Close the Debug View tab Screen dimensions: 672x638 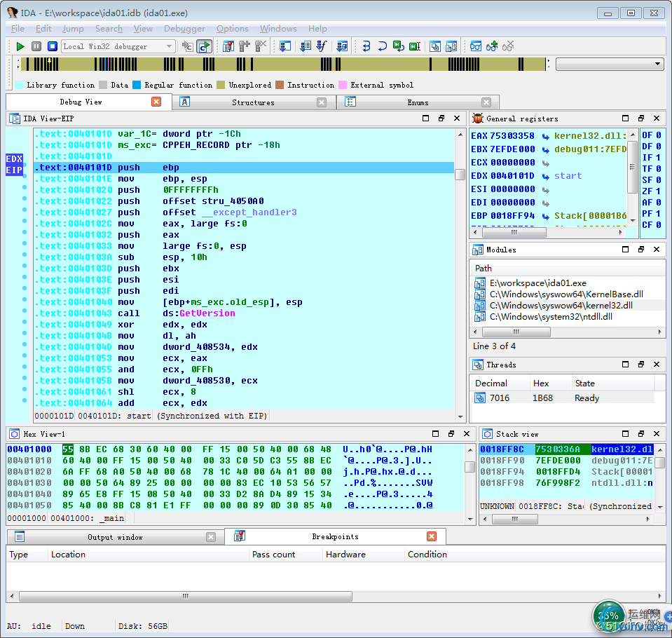[156, 102]
